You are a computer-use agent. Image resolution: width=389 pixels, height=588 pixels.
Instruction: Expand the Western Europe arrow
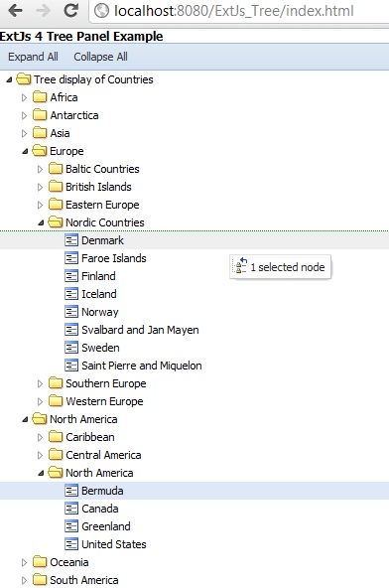pos(40,401)
